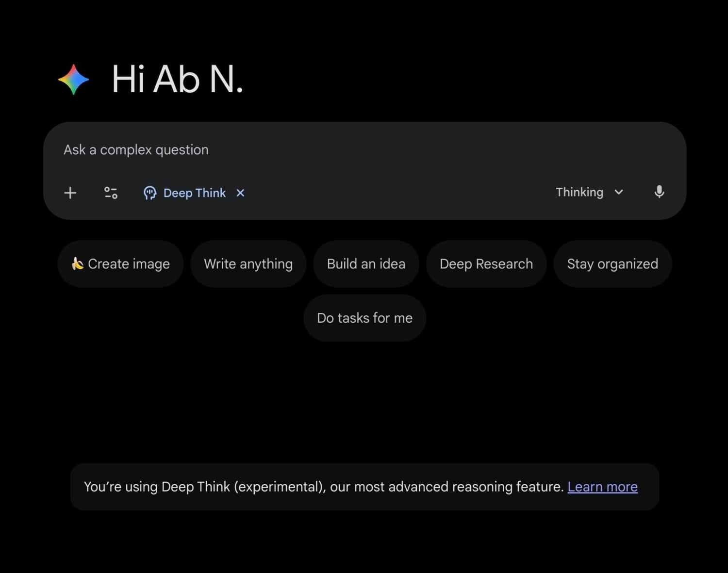This screenshot has width=728, height=573.
Task: Expand the chevron next to Thinking
Action: click(x=619, y=192)
